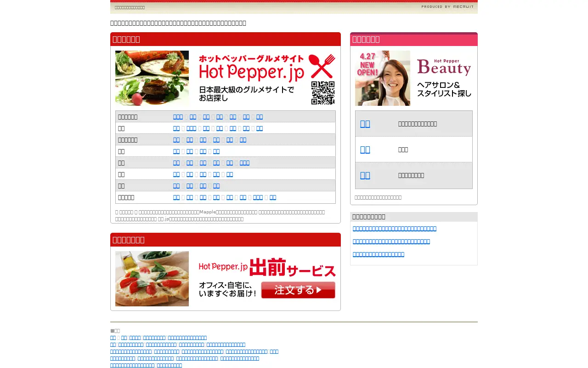The width and height of the screenshot is (588, 368).
Task: Click the オフィス・自宅に、いますぐお届け text
Action: click(227, 289)
